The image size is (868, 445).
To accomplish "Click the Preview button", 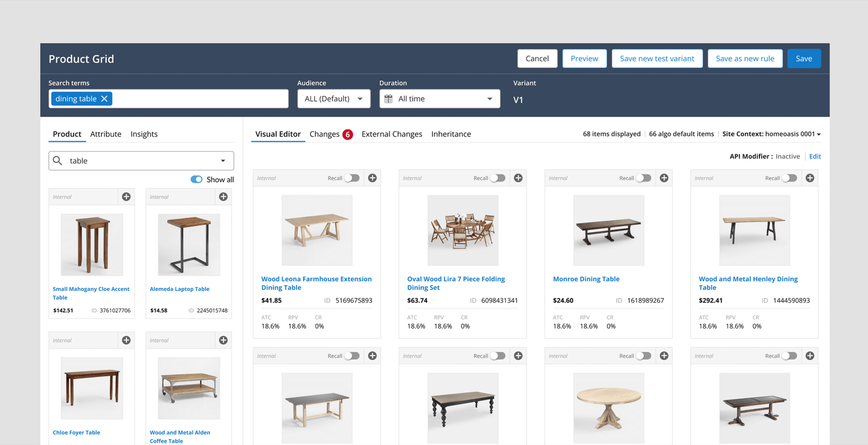I will point(584,59).
